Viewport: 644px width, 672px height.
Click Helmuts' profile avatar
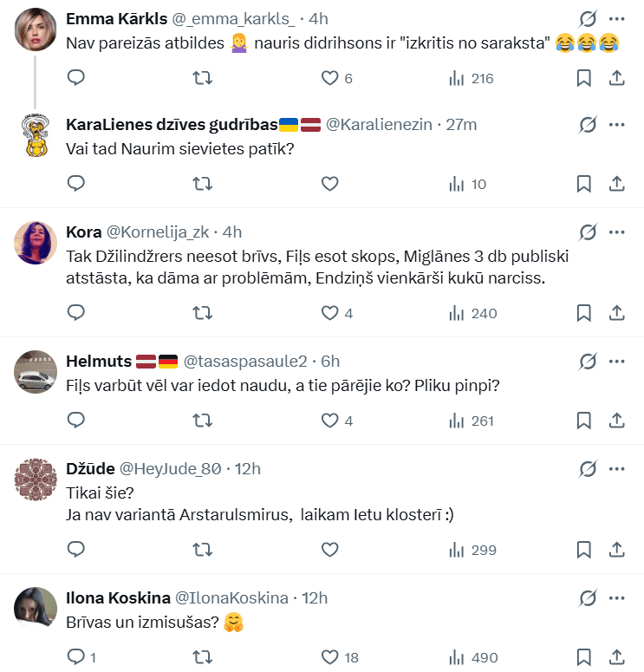(36, 373)
